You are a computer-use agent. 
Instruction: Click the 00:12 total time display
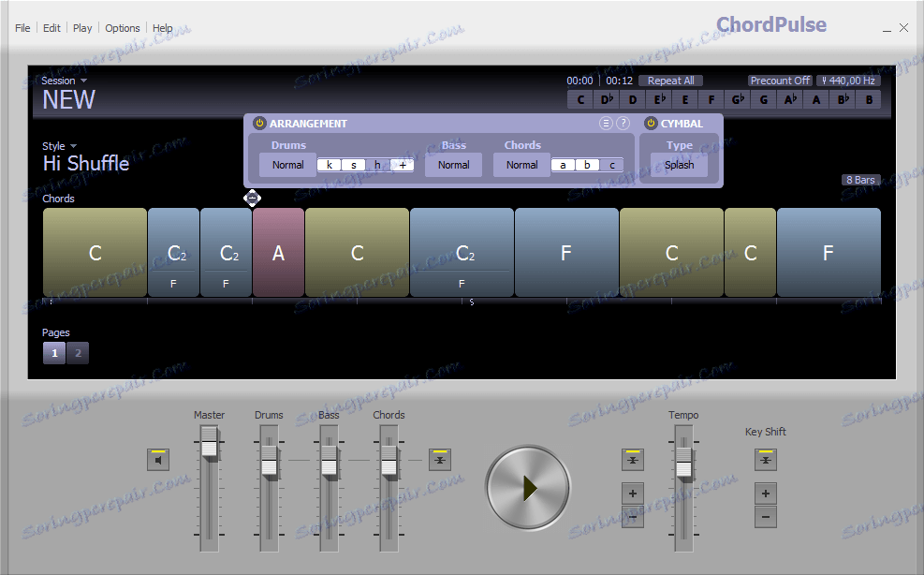(x=619, y=81)
